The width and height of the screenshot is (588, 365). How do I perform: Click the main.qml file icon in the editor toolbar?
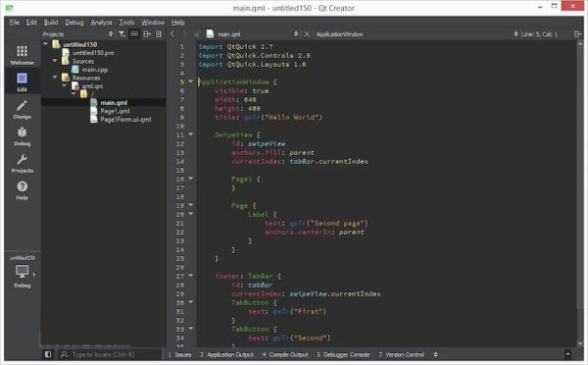(x=210, y=33)
